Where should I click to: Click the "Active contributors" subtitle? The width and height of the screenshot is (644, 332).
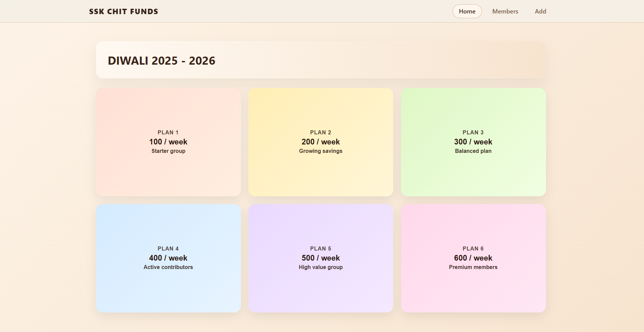[168, 267]
